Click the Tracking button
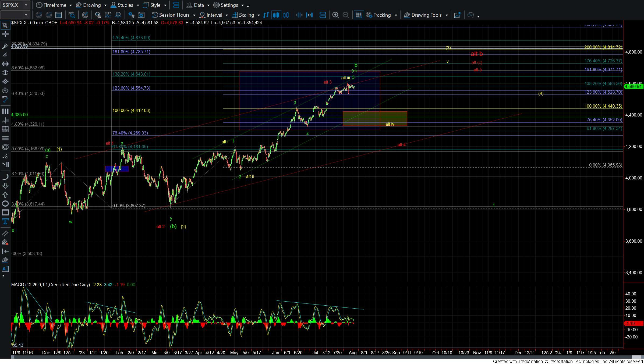644x364 pixels. [x=379, y=15]
